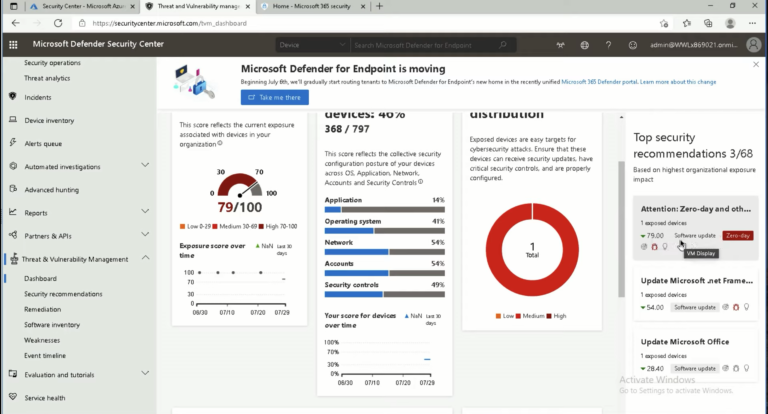The height and width of the screenshot is (414, 768).
Task: Go back with the browser back arrow
Action: [16, 23]
